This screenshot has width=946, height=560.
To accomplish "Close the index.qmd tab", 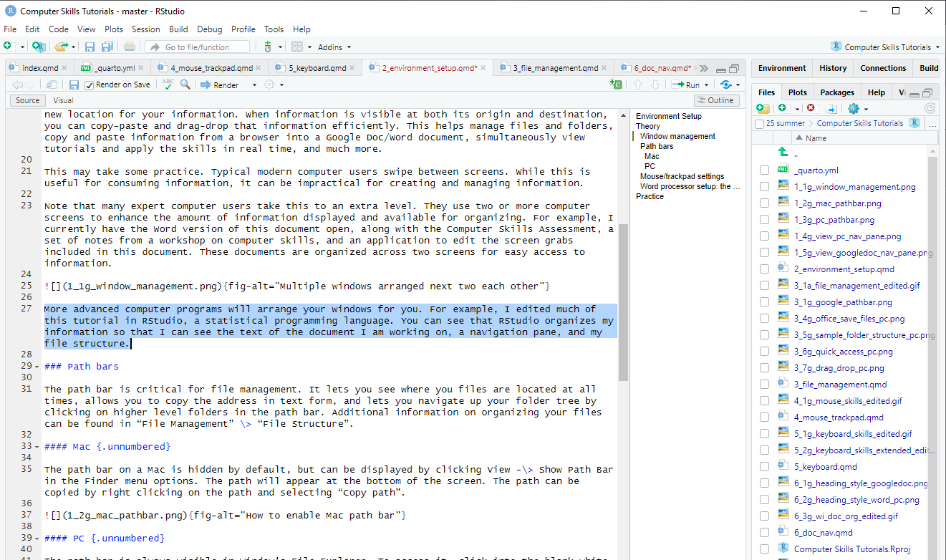I will point(64,68).
